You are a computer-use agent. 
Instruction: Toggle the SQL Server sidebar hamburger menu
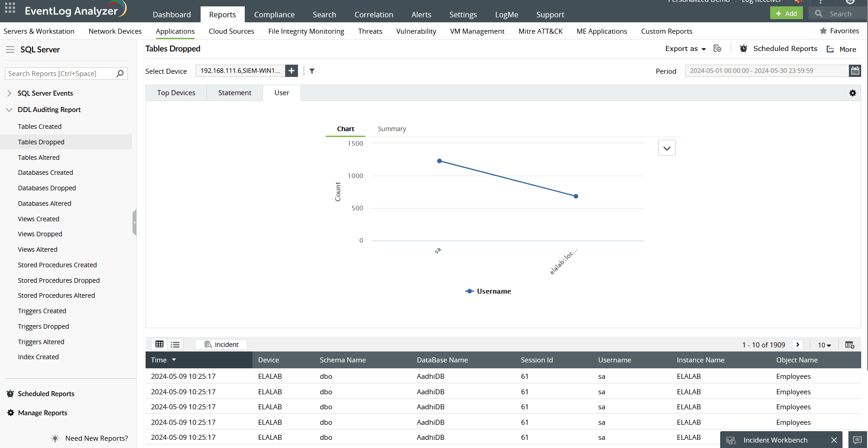[10, 50]
